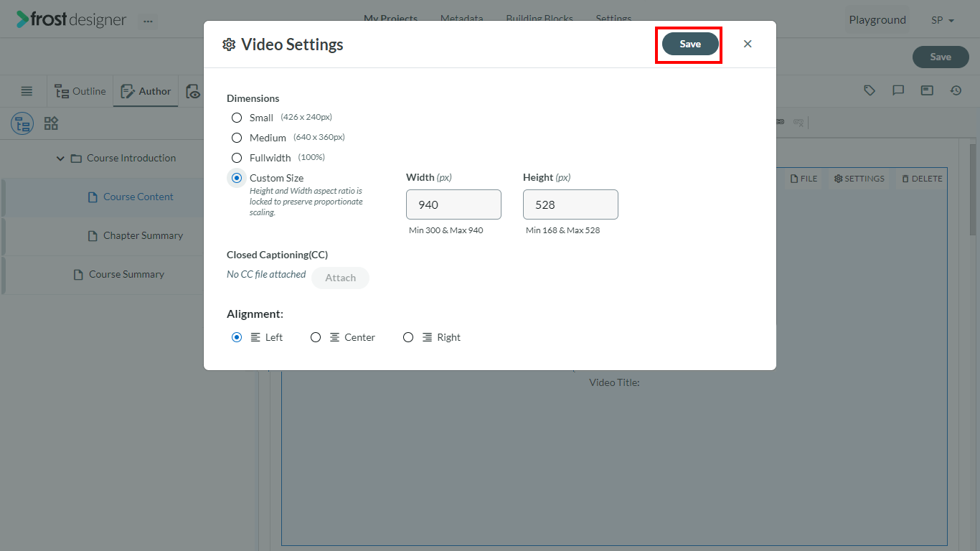Select the Fullwidth dimensions radio button
The height and width of the screenshot is (551, 980).
tap(237, 158)
